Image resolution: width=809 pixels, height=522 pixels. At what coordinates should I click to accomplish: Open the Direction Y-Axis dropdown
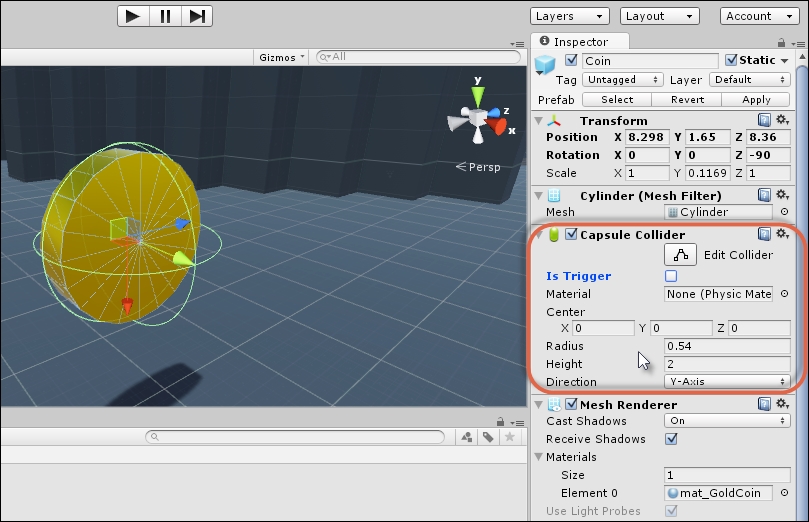(x=727, y=382)
